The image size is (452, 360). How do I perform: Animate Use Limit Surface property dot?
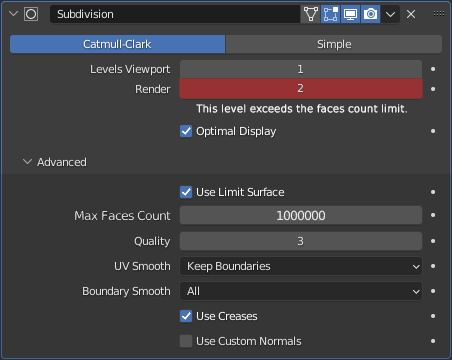tap(433, 192)
